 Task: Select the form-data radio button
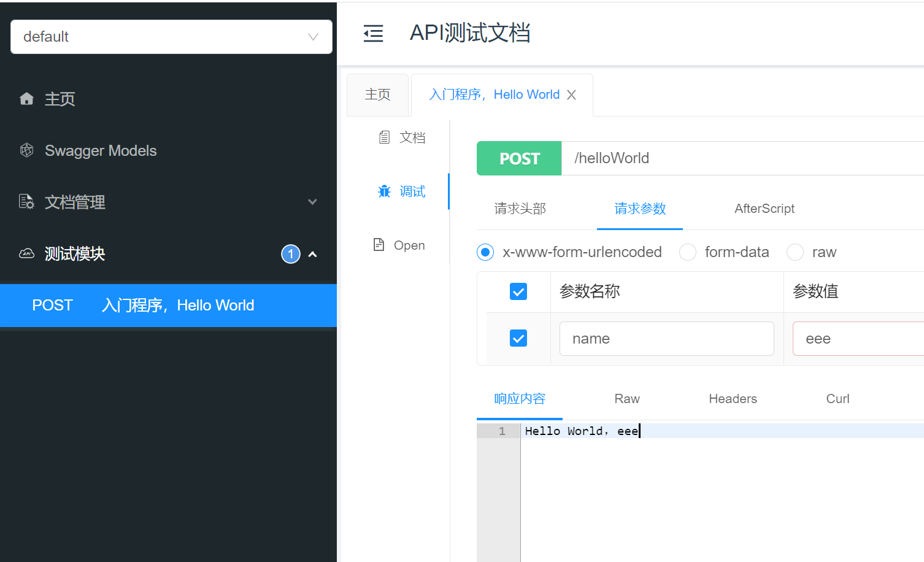[x=688, y=252]
